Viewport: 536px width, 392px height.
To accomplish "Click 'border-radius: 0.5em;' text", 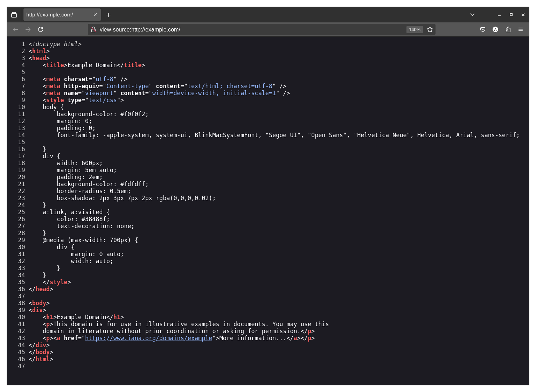I will tap(94, 191).
